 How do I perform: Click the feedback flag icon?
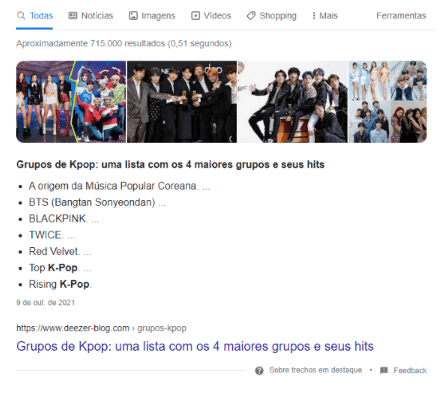click(x=384, y=370)
